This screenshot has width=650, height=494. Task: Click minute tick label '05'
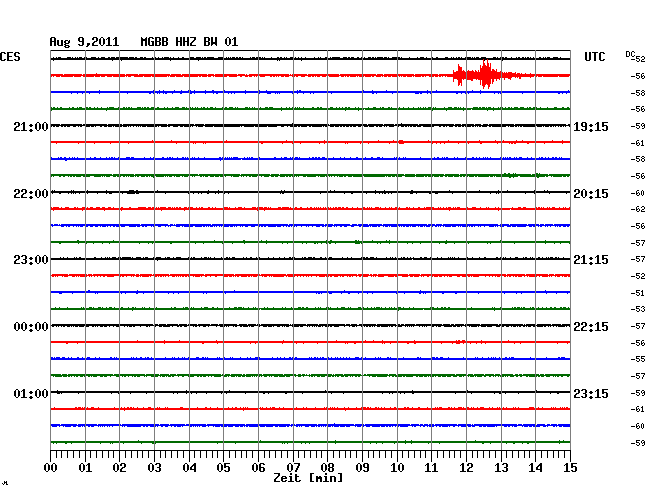point(223,468)
